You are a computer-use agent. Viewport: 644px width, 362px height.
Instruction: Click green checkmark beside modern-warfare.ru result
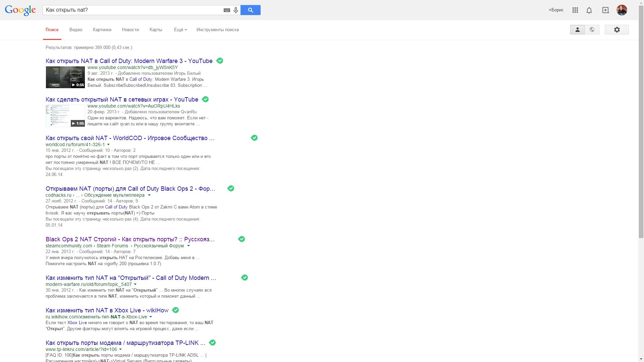(245, 278)
